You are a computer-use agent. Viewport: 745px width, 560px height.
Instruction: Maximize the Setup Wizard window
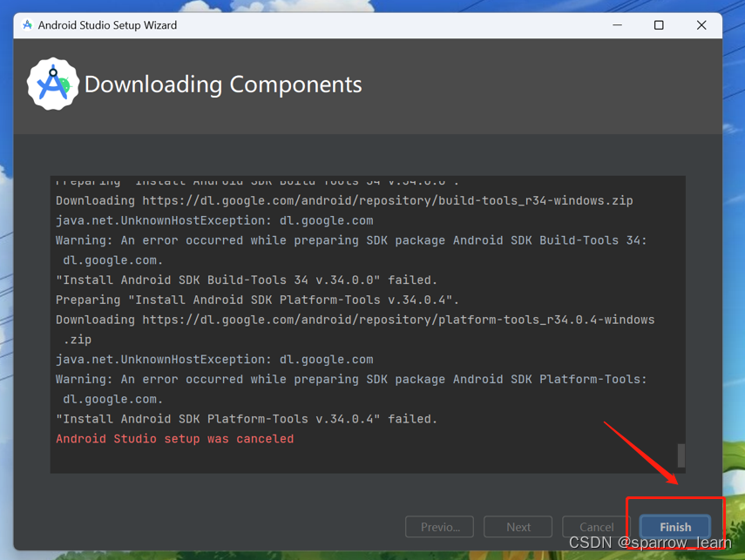(x=659, y=24)
